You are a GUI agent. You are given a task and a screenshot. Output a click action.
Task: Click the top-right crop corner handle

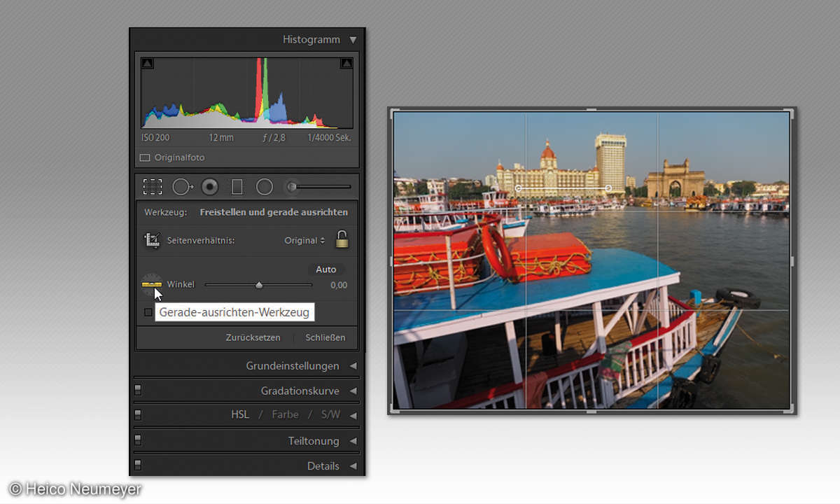pyautogui.click(x=791, y=113)
